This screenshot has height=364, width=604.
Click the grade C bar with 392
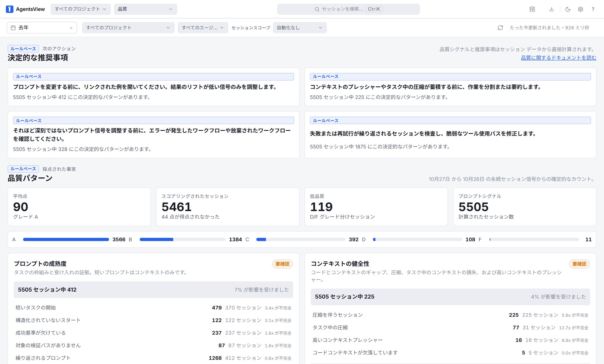[x=301, y=240]
